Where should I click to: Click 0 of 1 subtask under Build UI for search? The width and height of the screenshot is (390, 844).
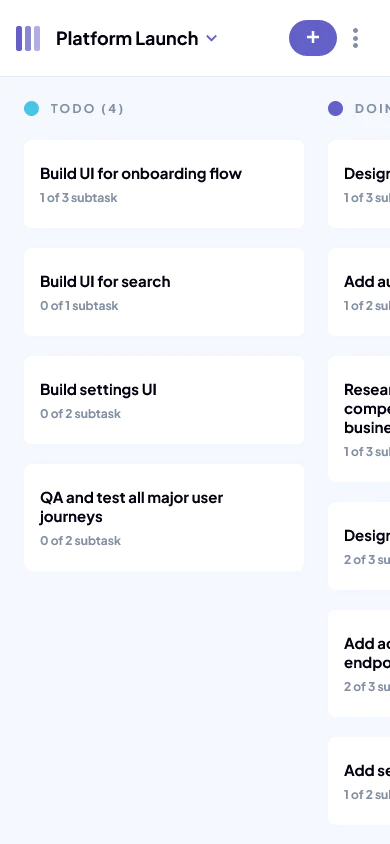click(x=79, y=306)
